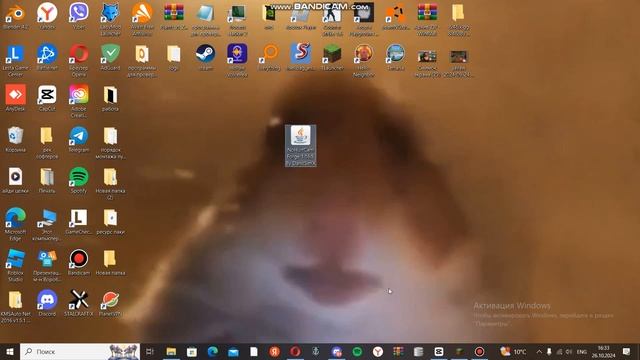Switch to CapCut on the taskbar
The width and height of the screenshot is (640, 360).
(439, 351)
